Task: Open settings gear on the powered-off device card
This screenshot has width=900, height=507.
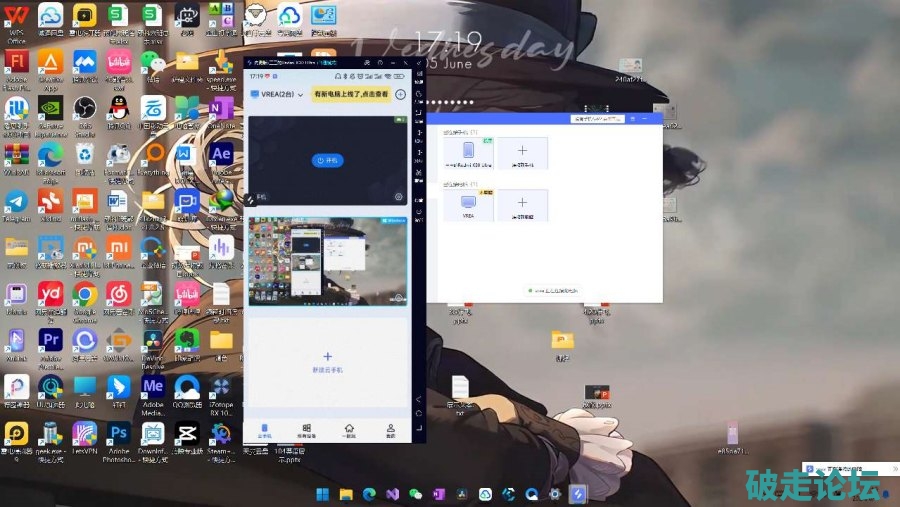Action: 399,197
